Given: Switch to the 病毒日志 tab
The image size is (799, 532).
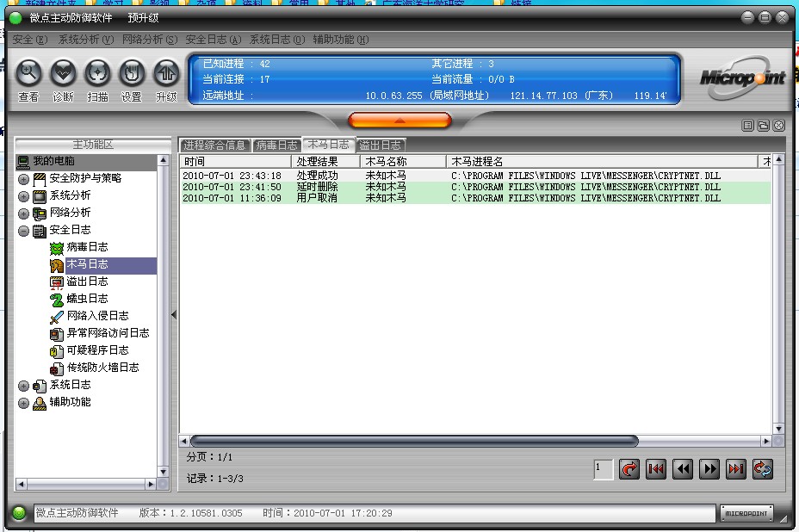Looking at the screenshot, I should (276, 145).
